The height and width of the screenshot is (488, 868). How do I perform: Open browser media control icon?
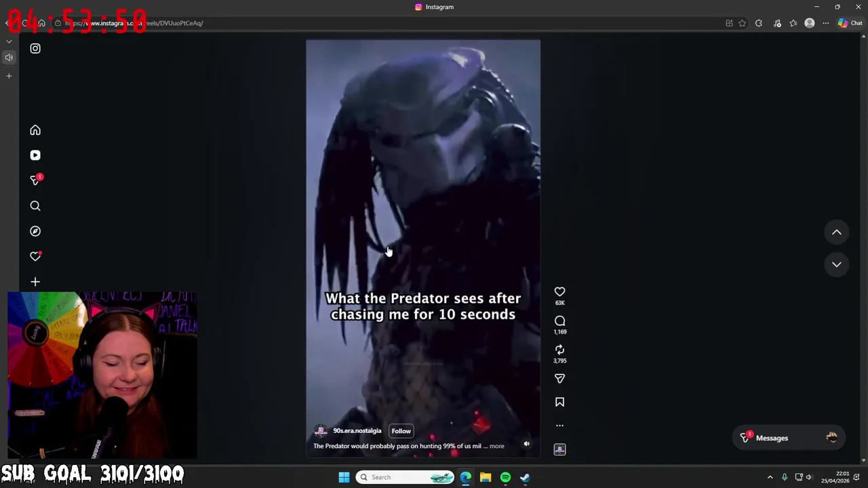pyautogui.click(x=777, y=23)
